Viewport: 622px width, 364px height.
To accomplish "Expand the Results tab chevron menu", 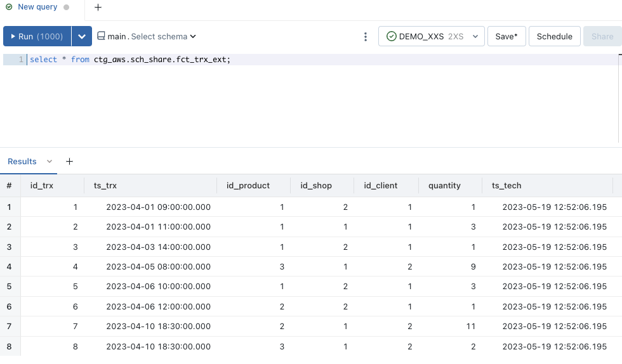I will (x=50, y=162).
